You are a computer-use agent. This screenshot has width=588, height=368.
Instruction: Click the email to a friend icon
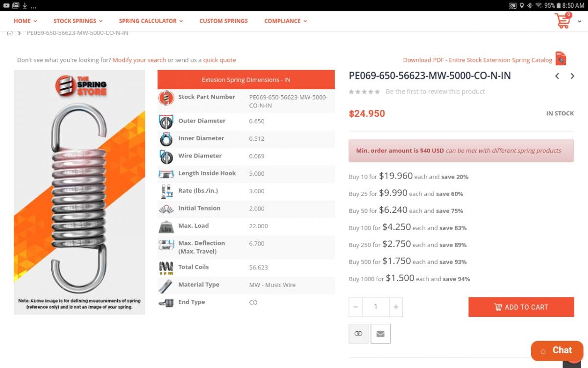click(380, 334)
